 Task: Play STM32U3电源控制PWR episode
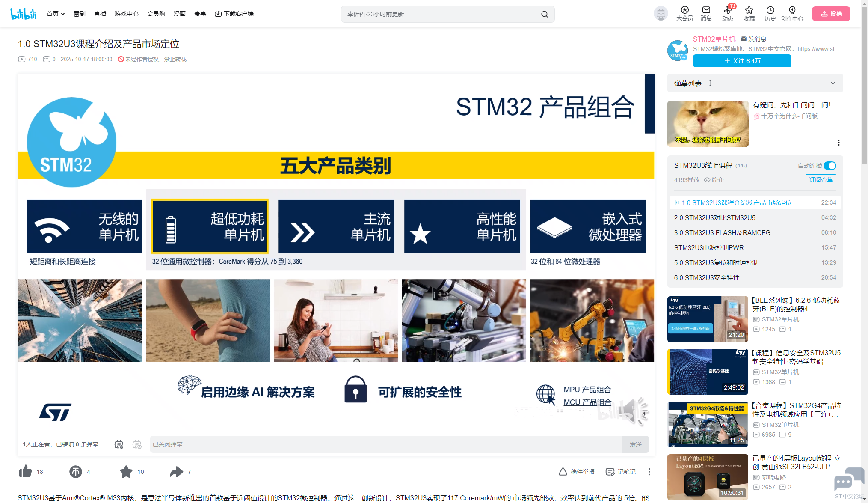click(755, 247)
